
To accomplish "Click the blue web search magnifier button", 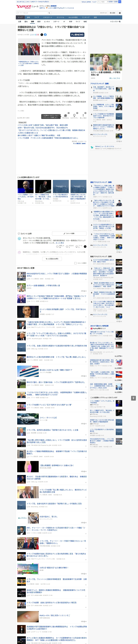I will 120,2.
